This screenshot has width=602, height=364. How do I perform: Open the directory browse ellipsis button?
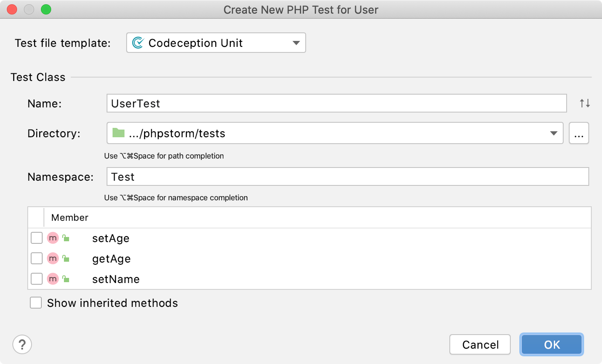point(579,133)
